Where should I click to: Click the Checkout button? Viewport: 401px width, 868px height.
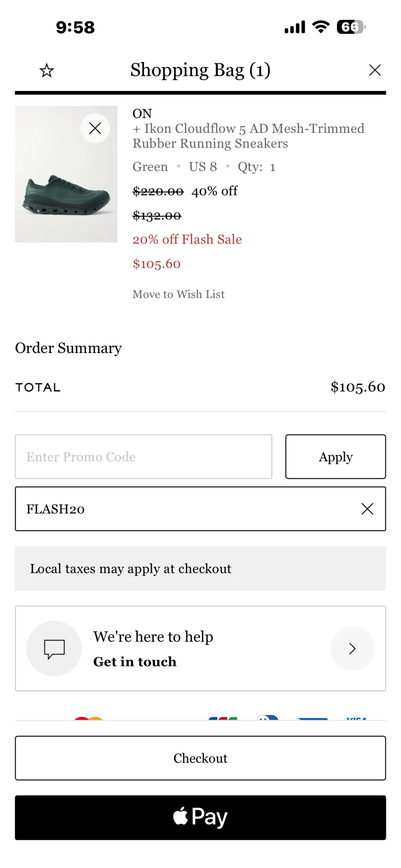(200, 758)
